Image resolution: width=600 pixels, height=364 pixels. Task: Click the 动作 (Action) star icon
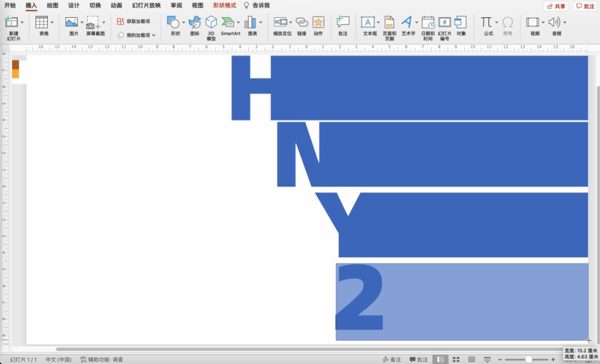318,22
